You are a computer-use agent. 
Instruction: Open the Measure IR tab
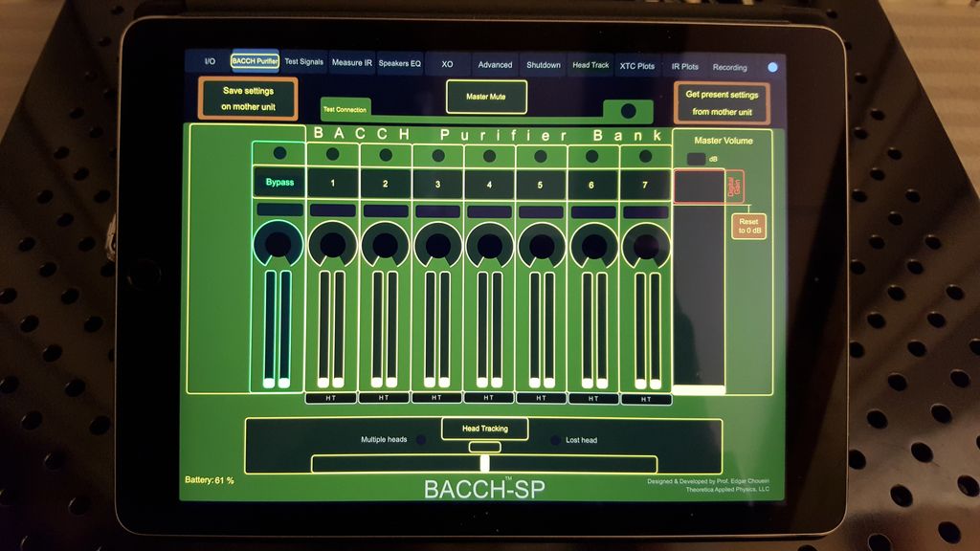(x=352, y=62)
